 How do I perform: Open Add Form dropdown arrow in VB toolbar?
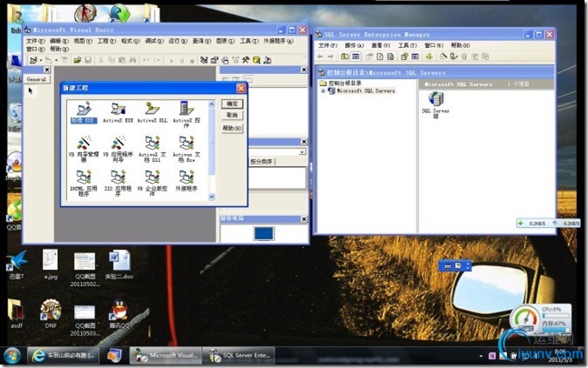coord(57,60)
